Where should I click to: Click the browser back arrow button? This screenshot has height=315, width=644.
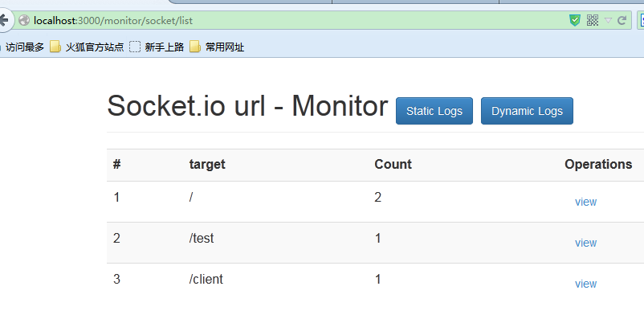4,20
